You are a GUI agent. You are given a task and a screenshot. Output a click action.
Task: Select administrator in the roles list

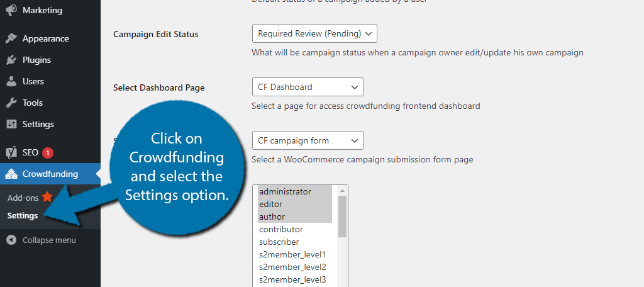click(x=295, y=191)
